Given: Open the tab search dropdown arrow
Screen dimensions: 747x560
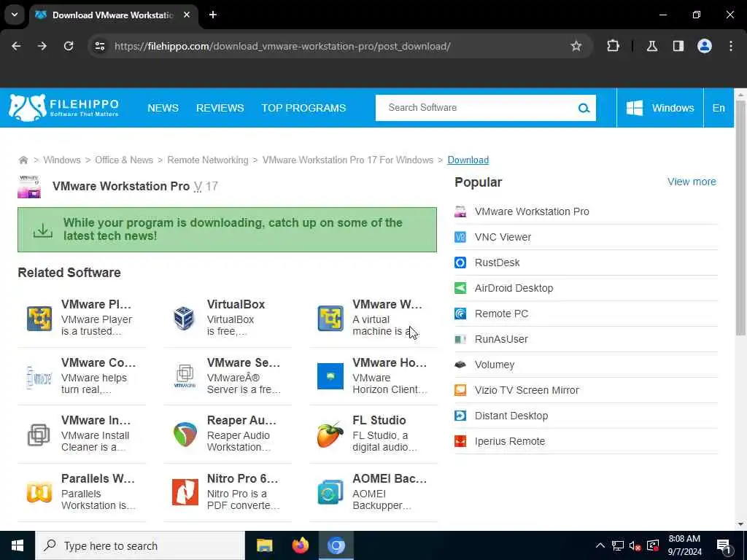Looking at the screenshot, I should (15, 15).
